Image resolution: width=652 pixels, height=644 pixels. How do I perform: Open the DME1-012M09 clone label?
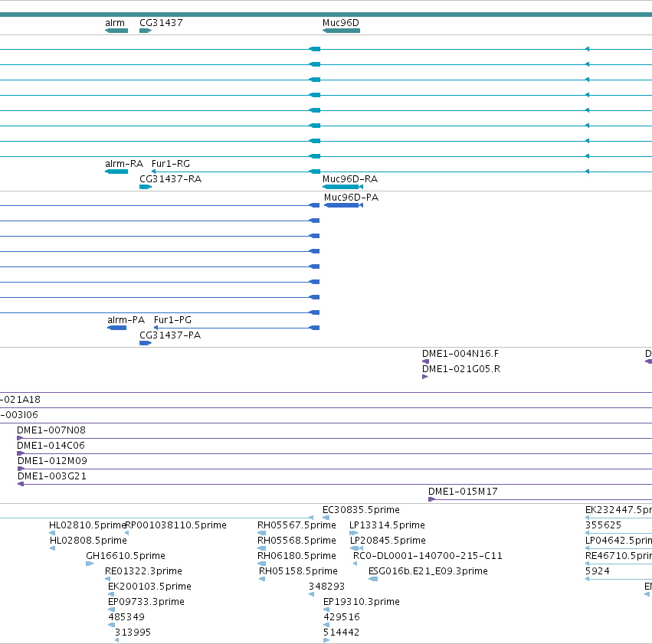click(x=52, y=461)
